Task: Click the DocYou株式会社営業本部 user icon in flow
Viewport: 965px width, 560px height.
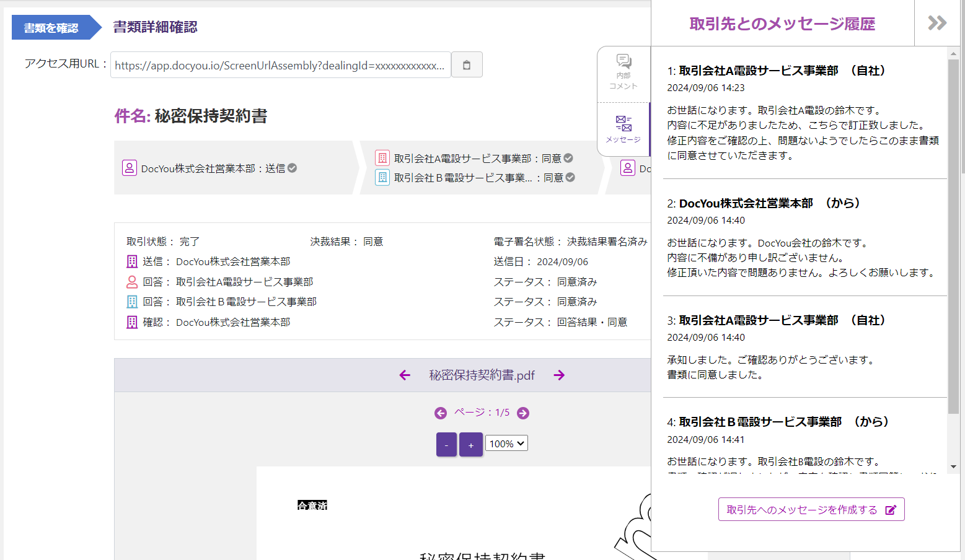Action: [130, 168]
